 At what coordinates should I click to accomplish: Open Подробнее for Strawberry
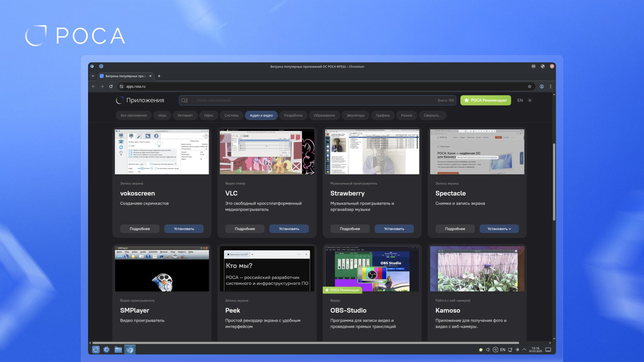350,229
